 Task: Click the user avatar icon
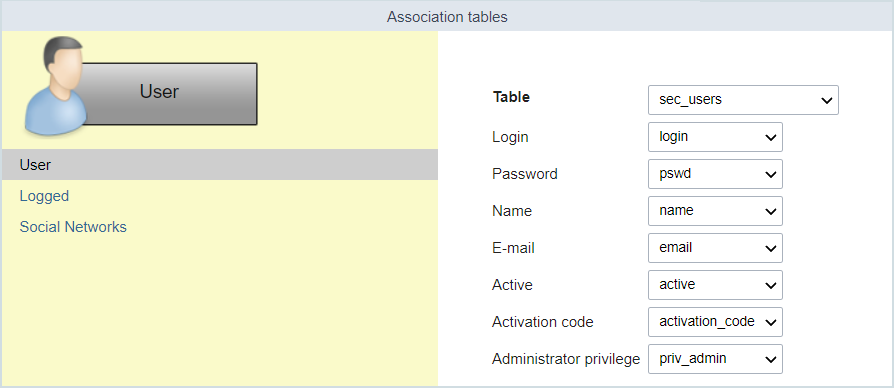(55, 85)
